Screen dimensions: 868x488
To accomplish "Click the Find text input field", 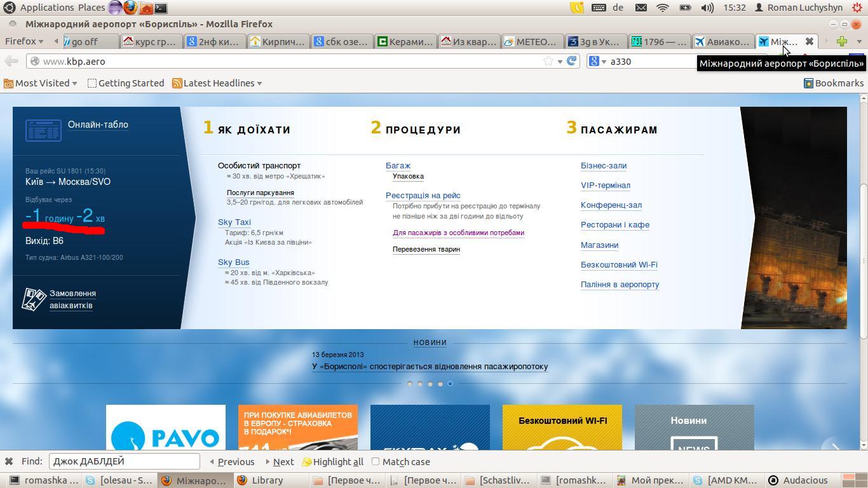I will 125,461.
